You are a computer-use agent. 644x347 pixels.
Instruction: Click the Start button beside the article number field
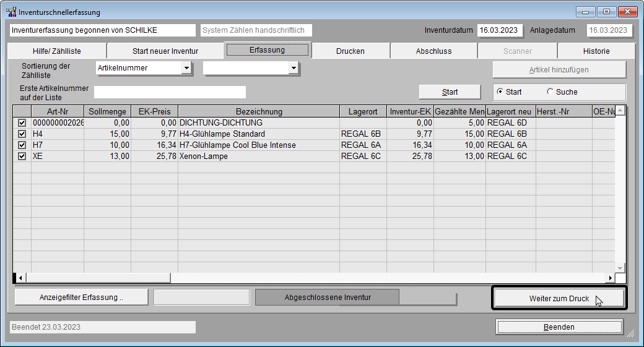(450, 92)
